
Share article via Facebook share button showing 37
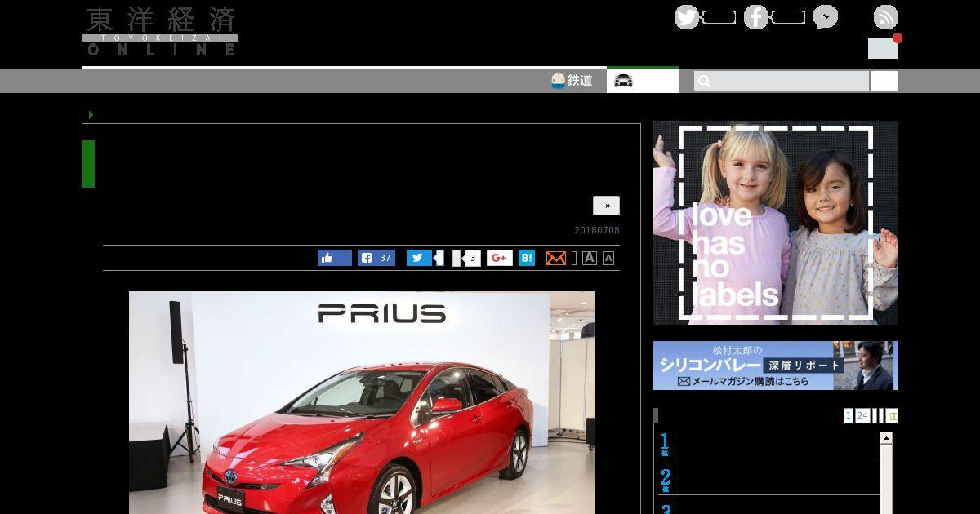coord(376,258)
